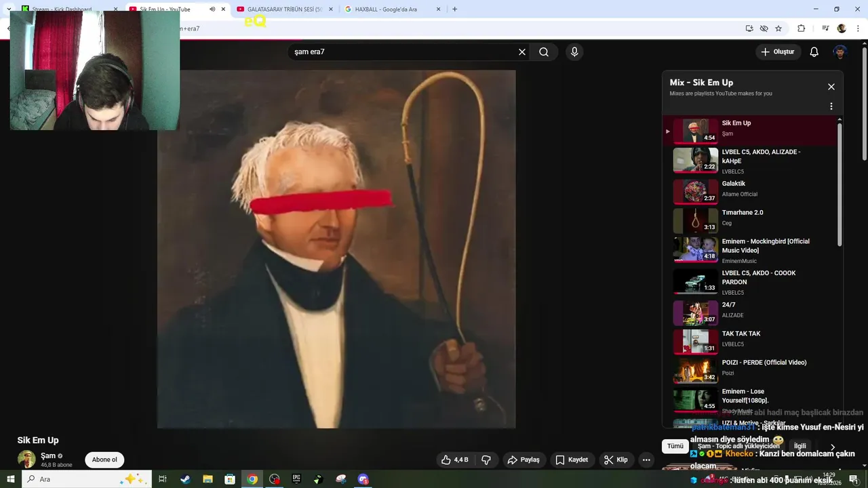The width and height of the screenshot is (868, 488).
Task: Open the Chrome three-dot menu
Action: point(858,28)
